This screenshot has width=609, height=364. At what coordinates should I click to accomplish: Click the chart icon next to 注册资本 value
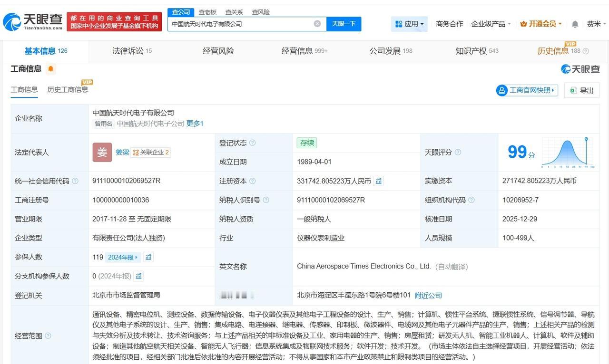(378, 181)
